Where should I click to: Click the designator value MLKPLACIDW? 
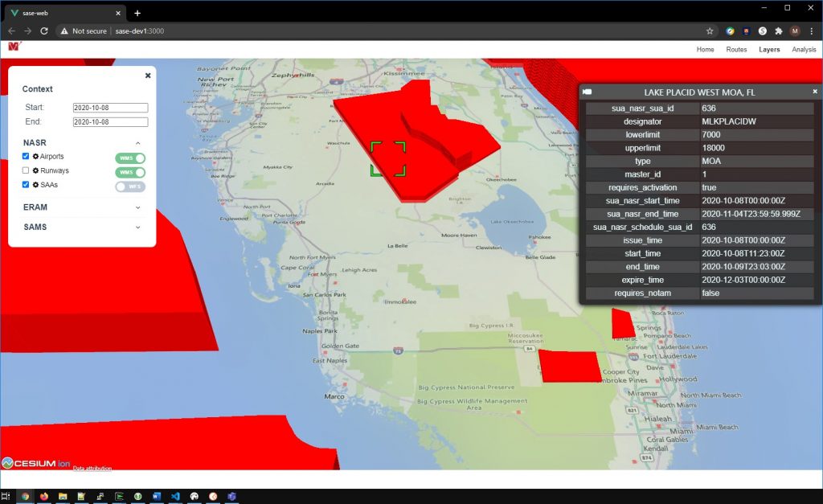(x=728, y=121)
